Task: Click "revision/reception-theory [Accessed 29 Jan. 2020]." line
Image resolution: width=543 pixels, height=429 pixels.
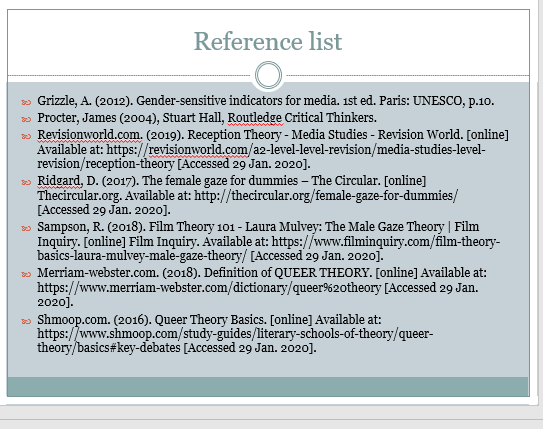Action: [174, 163]
